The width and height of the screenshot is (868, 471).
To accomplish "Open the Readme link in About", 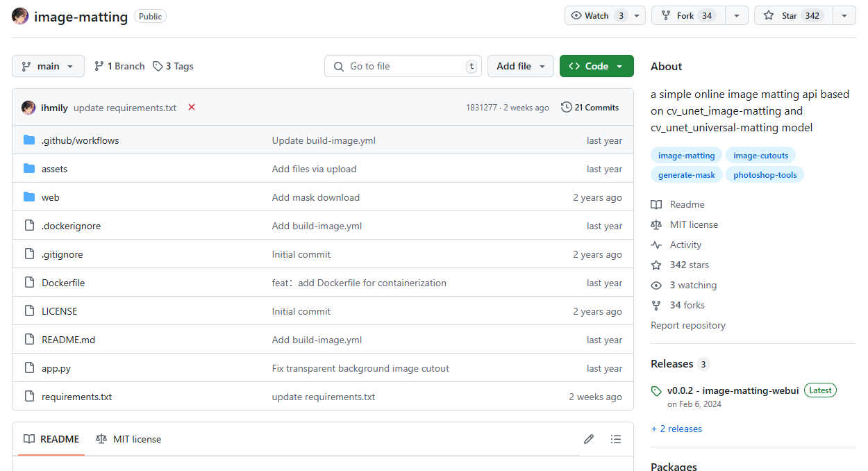I will 687,204.
